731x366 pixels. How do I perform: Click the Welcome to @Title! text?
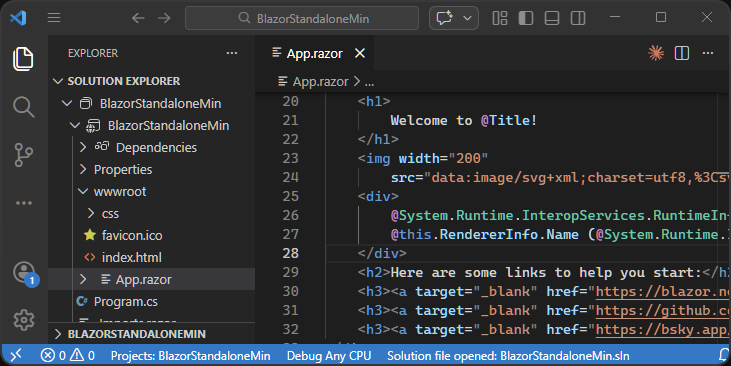pos(464,121)
